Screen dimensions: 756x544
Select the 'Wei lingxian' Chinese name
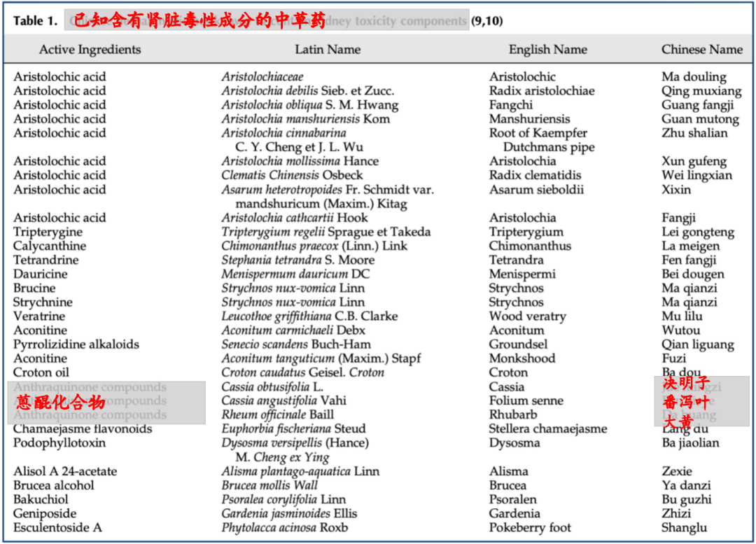click(696, 175)
